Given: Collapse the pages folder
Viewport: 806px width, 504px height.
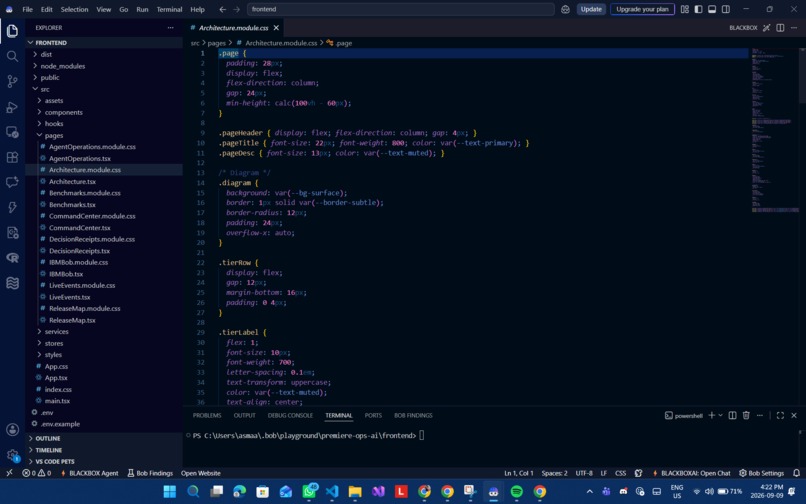Looking at the screenshot, I should tap(53, 135).
